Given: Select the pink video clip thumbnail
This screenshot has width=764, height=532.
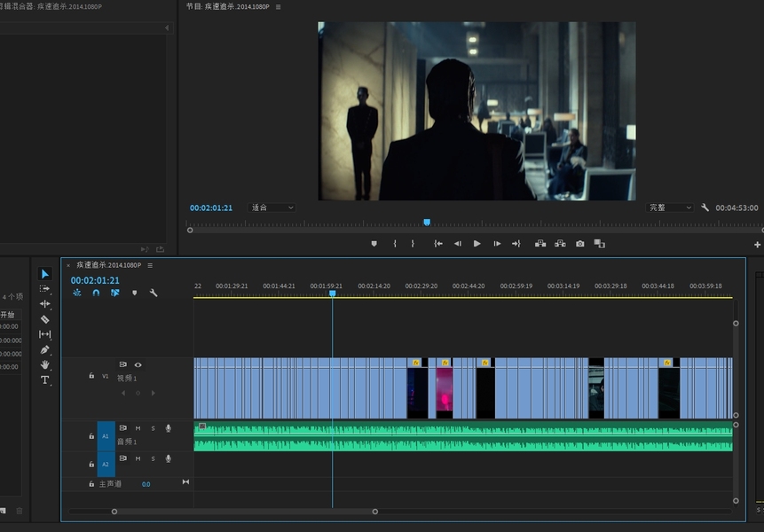Looking at the screenshot, I should click(445, 388).
